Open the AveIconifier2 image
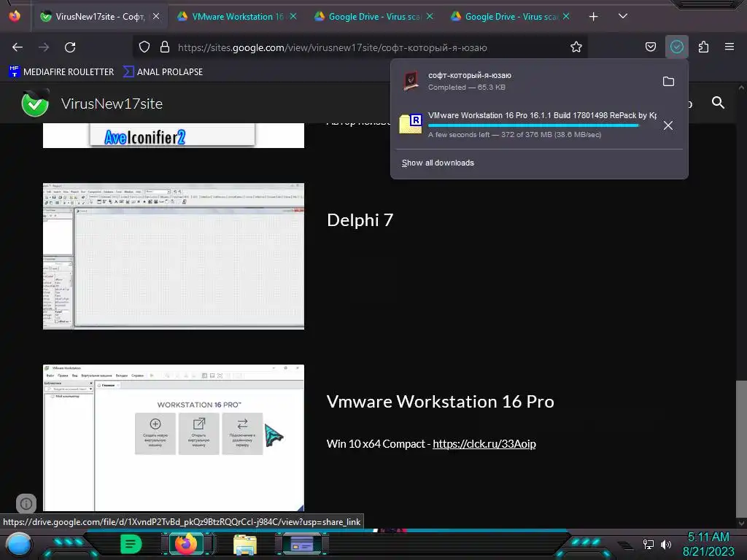Screen dimensions: 747x560 [174, 136]
